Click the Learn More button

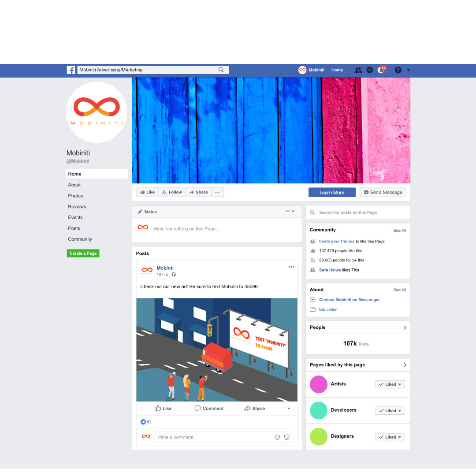(332, 193)
